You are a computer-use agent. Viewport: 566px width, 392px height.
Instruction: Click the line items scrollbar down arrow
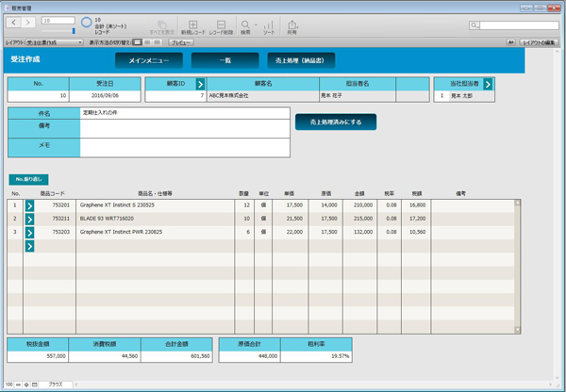pos(517,330)
